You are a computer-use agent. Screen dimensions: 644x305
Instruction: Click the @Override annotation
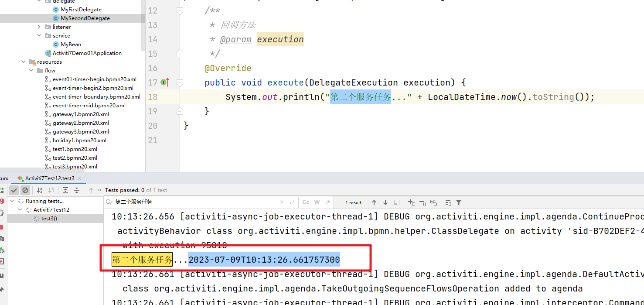228,68
